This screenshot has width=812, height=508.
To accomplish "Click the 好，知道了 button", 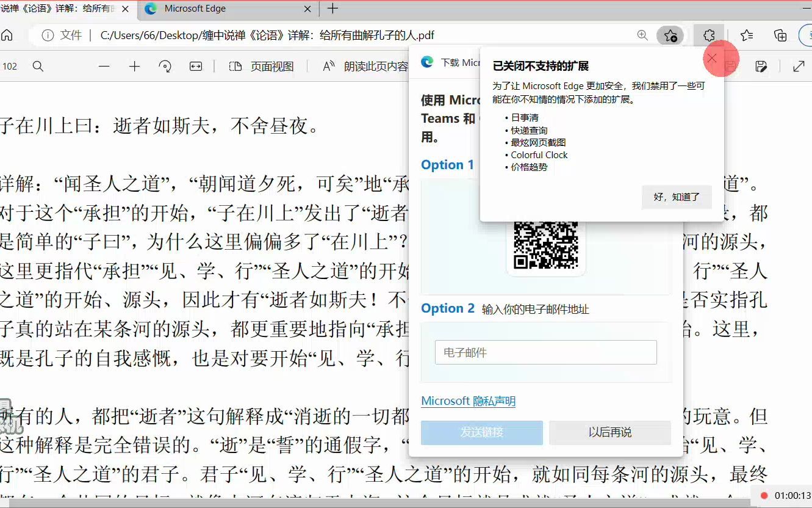I will point(677,197).
